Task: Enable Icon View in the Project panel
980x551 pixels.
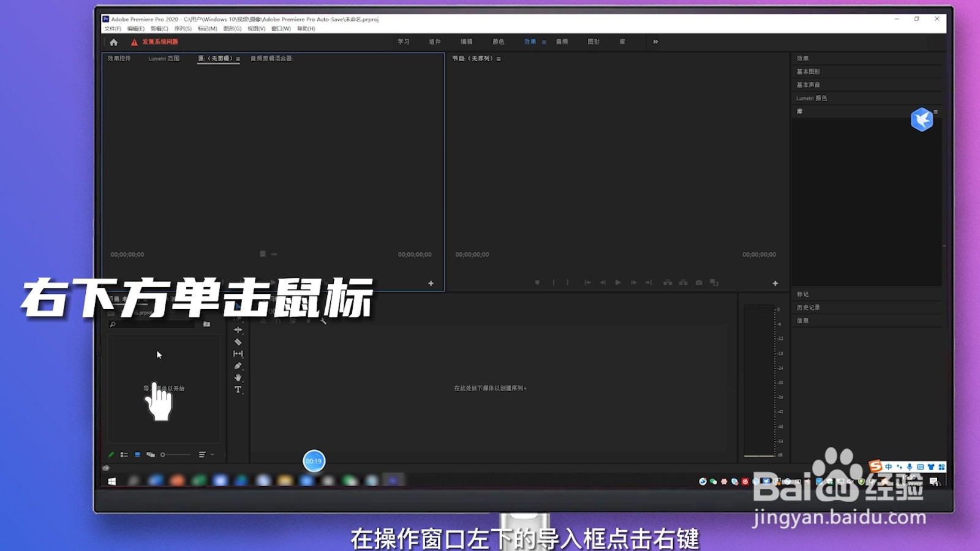Action: (x=138, y=454)
